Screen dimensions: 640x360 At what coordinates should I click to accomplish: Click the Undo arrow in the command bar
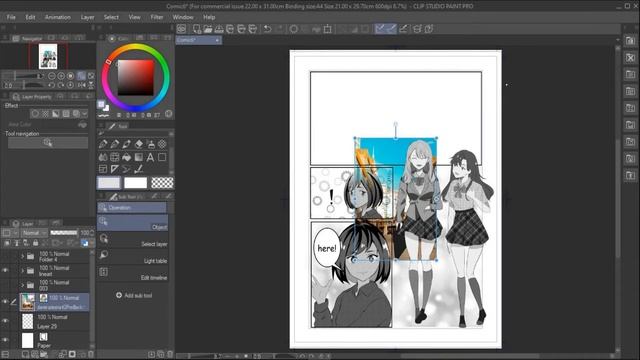pos(267,29)
